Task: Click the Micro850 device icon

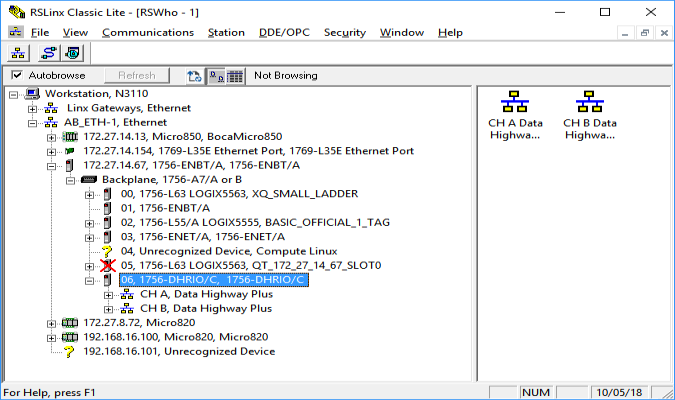Action: 70,137
